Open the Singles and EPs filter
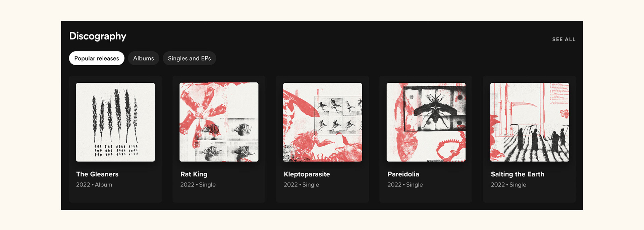The image size is (644, 230). [x=190, y=58]
